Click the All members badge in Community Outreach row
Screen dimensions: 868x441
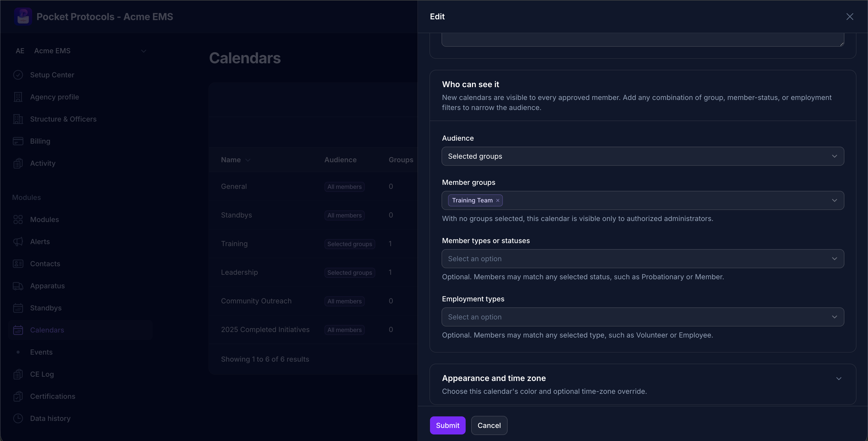344,301
